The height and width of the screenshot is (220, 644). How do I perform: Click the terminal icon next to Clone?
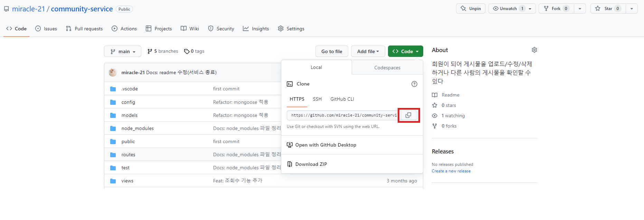(290, 84)
